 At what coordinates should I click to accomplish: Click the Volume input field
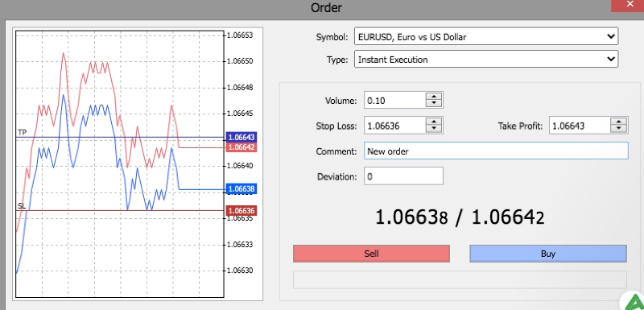394,101
